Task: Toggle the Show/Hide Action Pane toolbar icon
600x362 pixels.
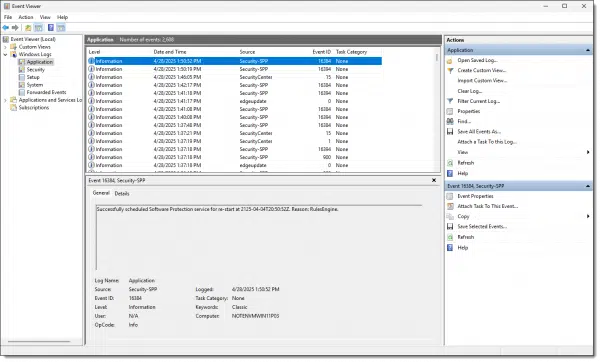Action: tap(61, 28)
